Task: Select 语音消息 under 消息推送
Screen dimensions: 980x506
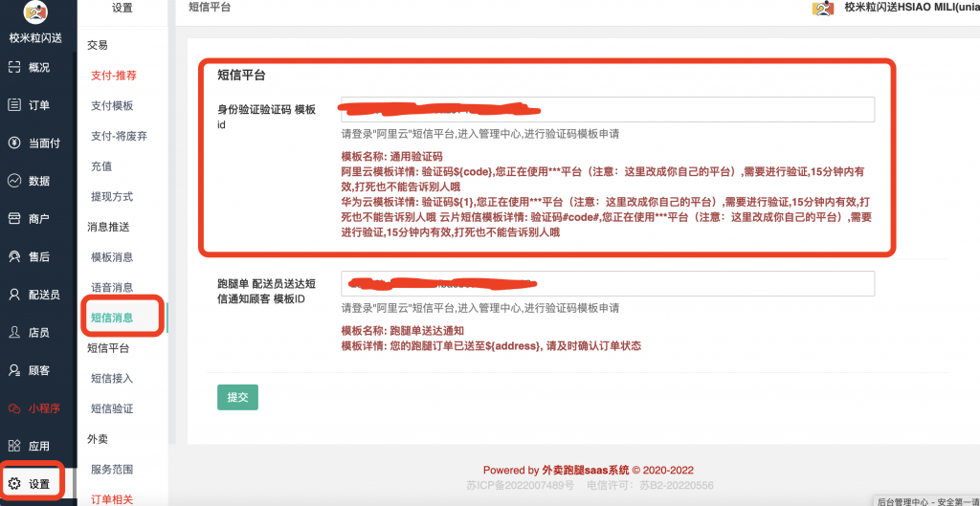Action: 112,287
